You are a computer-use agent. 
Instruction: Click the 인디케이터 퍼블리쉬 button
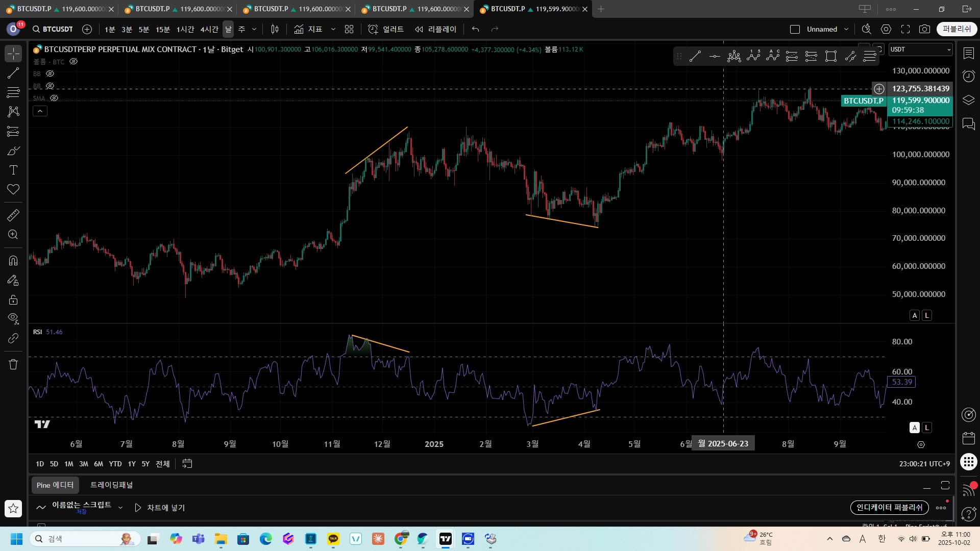(x=889, y=507)
